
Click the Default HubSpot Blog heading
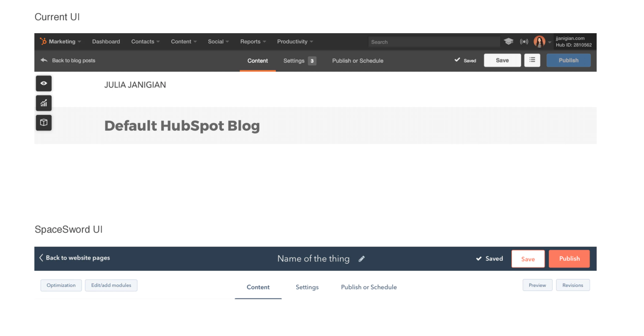[x=182, y=126]
